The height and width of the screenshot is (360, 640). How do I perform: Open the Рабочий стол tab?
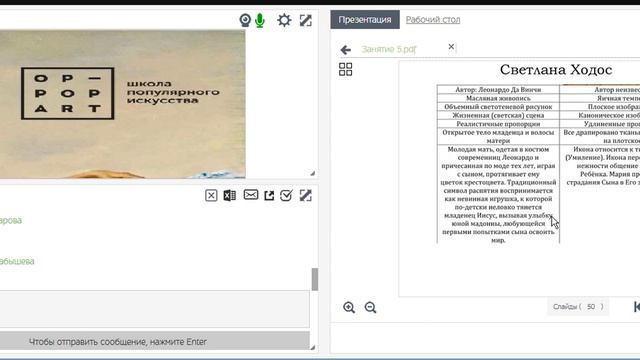(x=433, y=20)
